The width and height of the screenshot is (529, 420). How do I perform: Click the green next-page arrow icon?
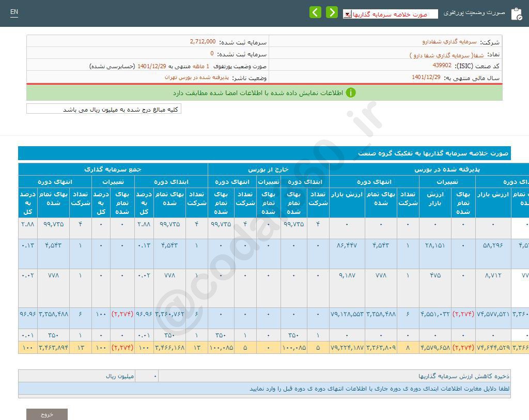pyautogui.click(x=332, y=12)
